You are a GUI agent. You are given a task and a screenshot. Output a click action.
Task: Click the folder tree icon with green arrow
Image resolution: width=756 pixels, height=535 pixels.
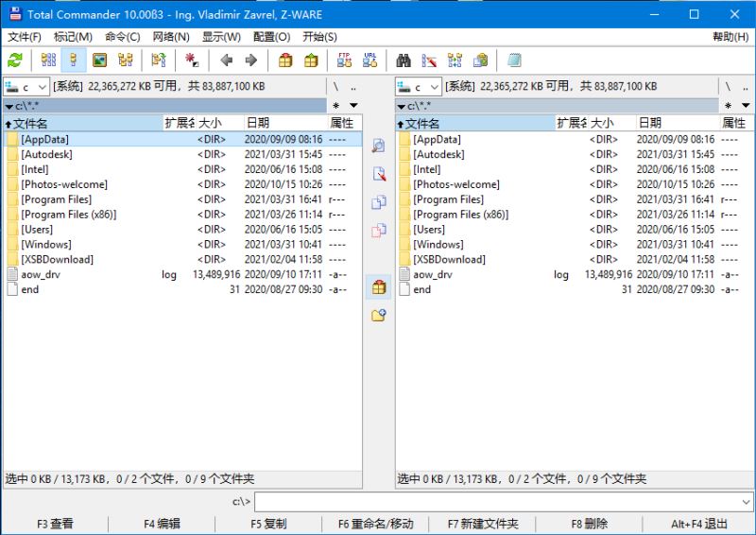point(159,60)
